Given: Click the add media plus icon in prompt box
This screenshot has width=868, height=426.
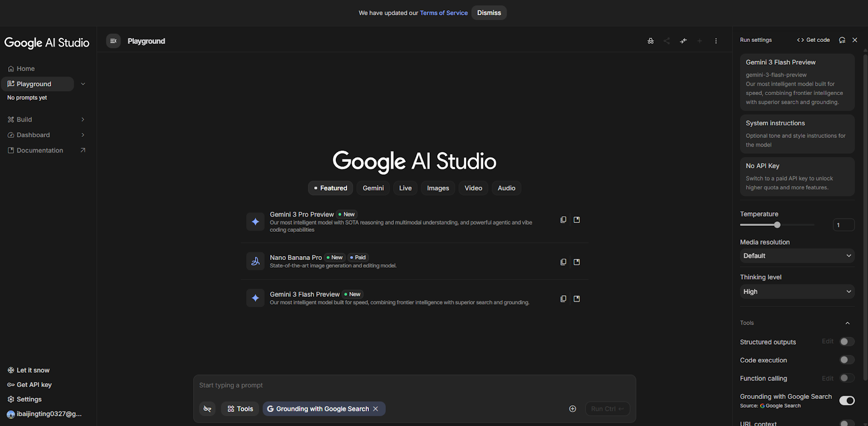Looking at the screenshot, I should tap(572, 409).
